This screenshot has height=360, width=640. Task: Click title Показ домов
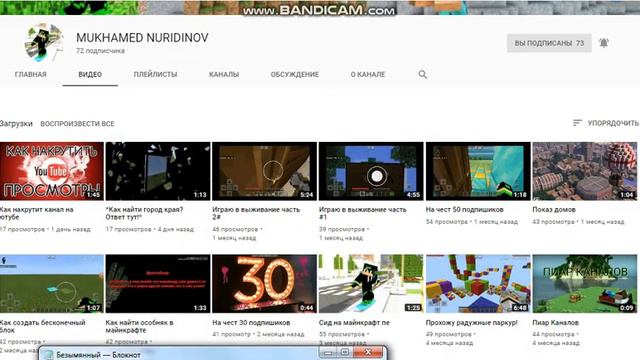(554, 209)
